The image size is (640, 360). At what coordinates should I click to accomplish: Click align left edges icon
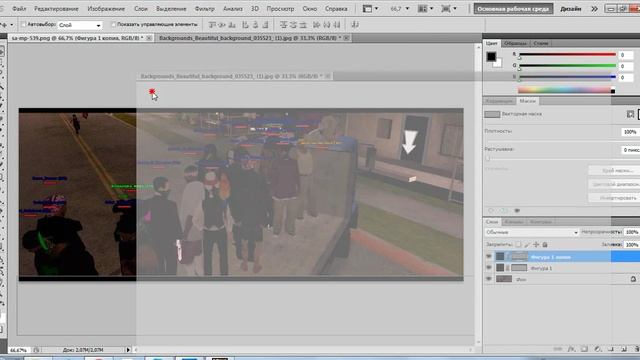coord(245,25)
